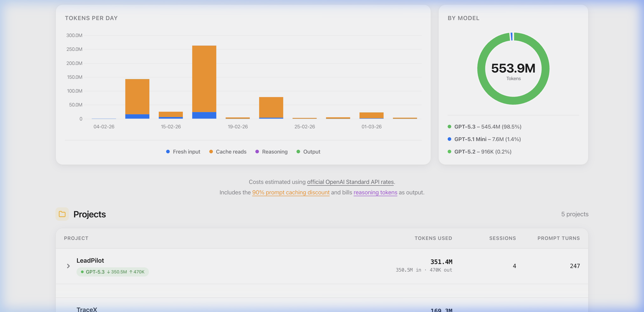Expand the LeadPilot project row chevron
This screenshot has width=644, height=312.
(x=68, y=266)
